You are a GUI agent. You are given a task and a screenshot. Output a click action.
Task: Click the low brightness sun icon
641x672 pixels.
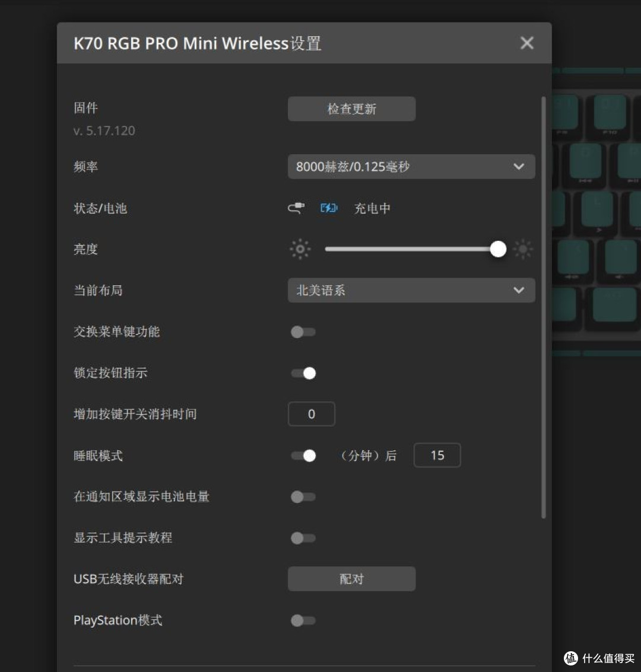tap(300, 249)
